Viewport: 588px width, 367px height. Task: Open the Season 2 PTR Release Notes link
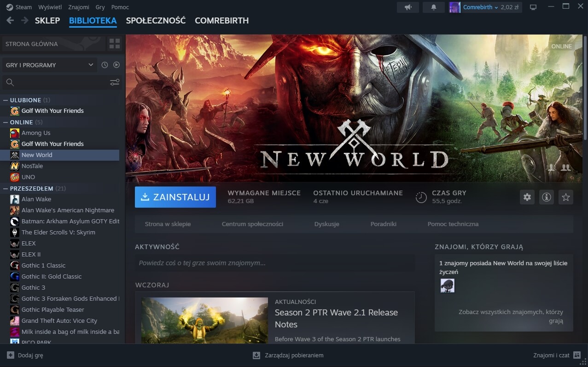pyautogui.click(x=336, y=318)
